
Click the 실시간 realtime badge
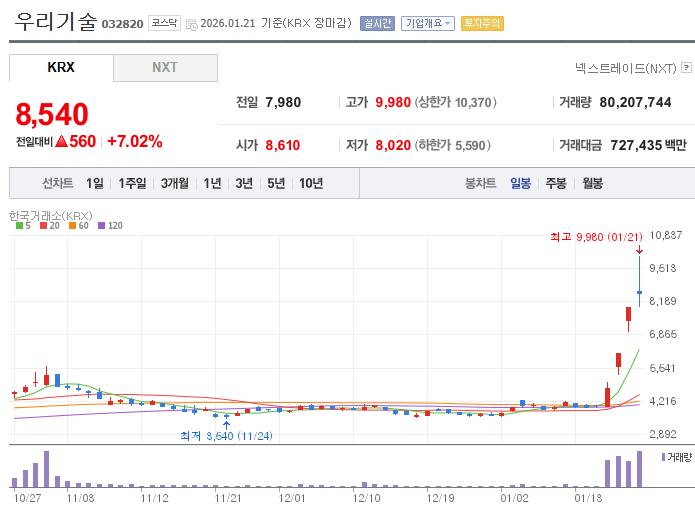(x=377, y=23)
